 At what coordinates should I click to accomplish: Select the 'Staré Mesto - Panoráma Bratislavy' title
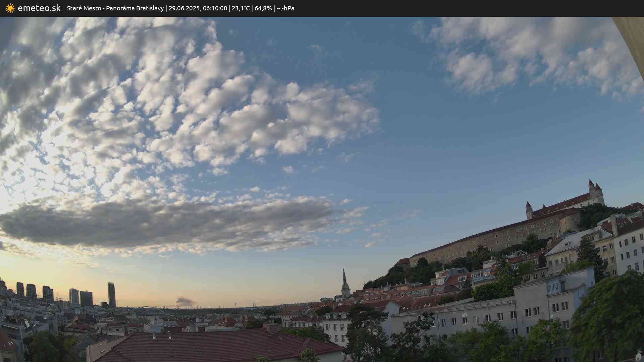pos(115,8)
